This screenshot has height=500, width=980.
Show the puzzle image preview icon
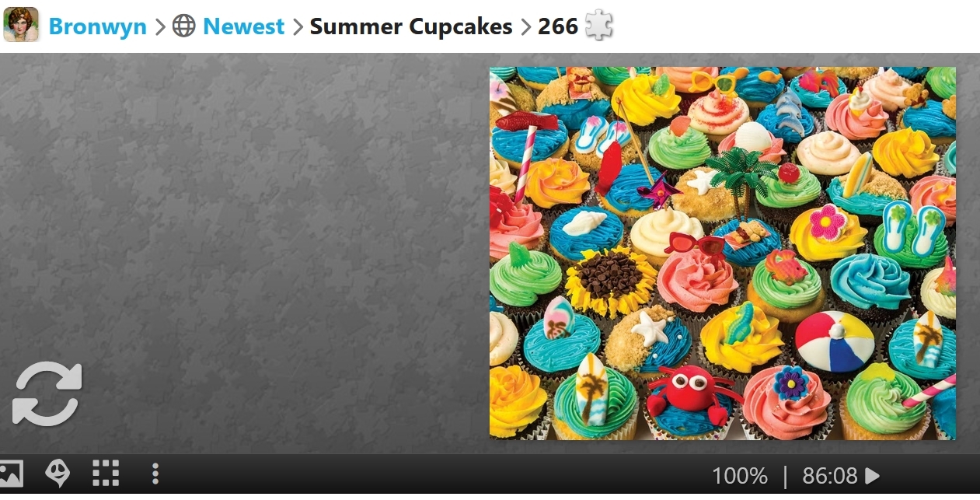[10, 473]
